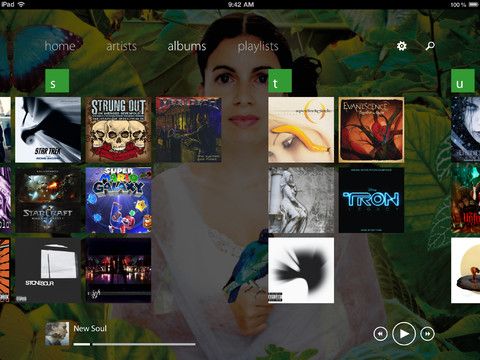Go to the home tab
Viewport: 480px width, 360px height.
pos(60,46)
